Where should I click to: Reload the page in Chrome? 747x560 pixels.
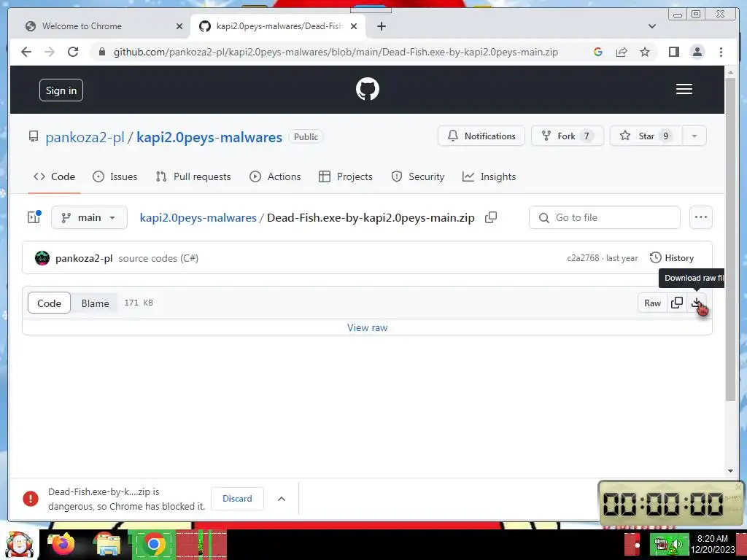(73, 52)
